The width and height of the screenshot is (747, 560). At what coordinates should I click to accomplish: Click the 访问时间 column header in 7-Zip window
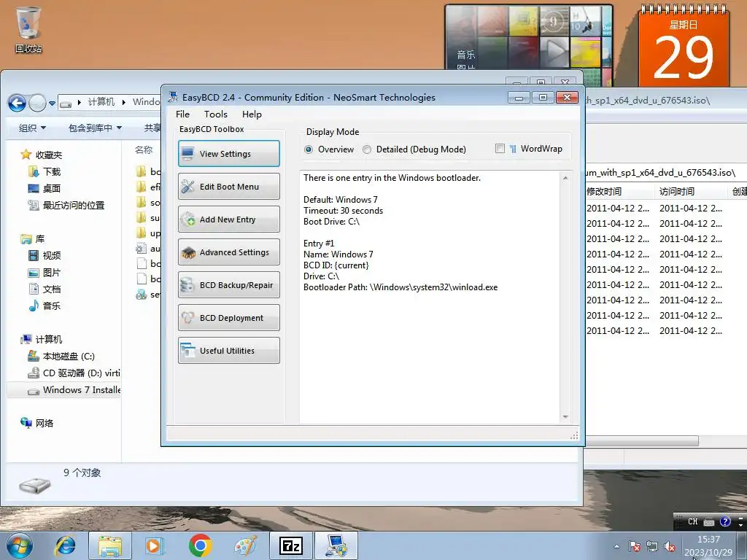(x=676, y=192)
